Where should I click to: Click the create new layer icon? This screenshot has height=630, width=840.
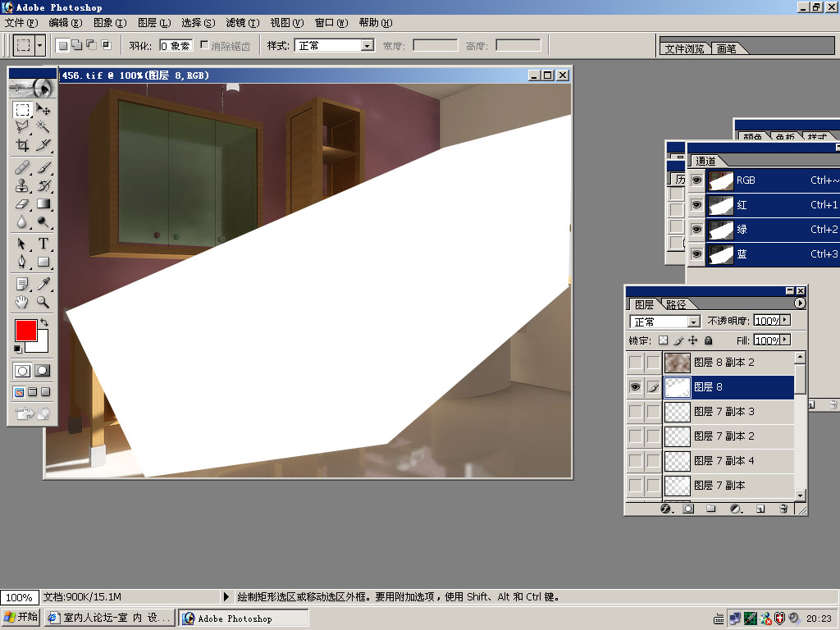pyautogui.click(x=760, y=509)
